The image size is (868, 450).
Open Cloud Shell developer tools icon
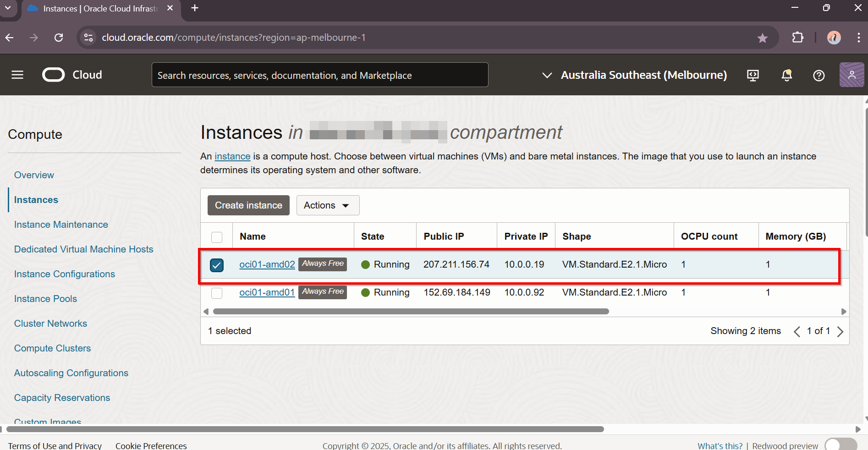[x=753, y=75]
